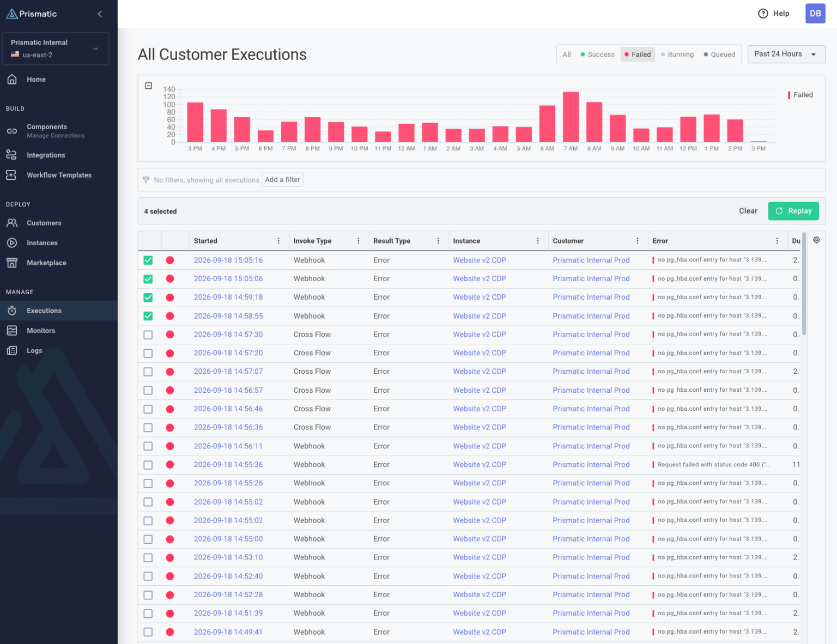
Task: Uncheck the 2026-09-18 14:58:55 execution row
Action: (148, 316)
